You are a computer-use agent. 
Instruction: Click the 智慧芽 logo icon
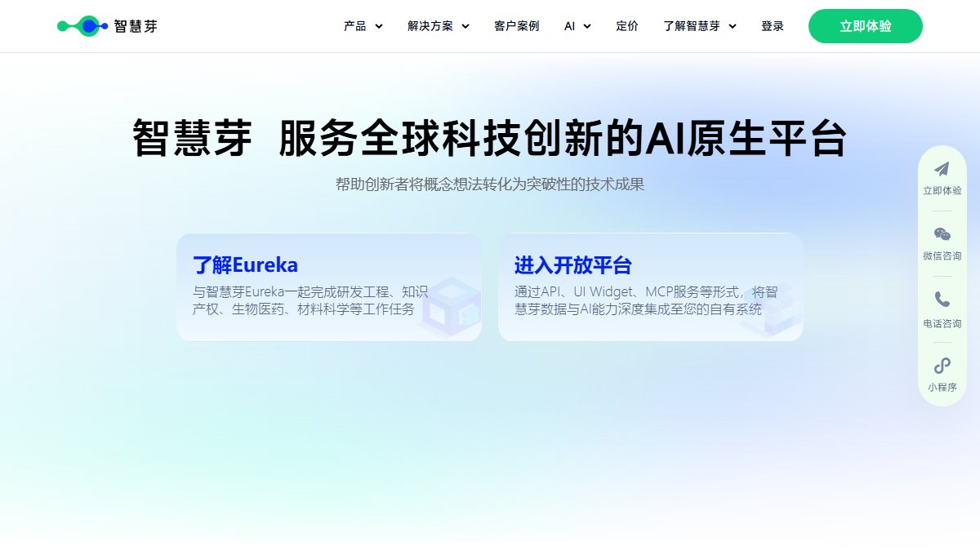coord(82,26)
